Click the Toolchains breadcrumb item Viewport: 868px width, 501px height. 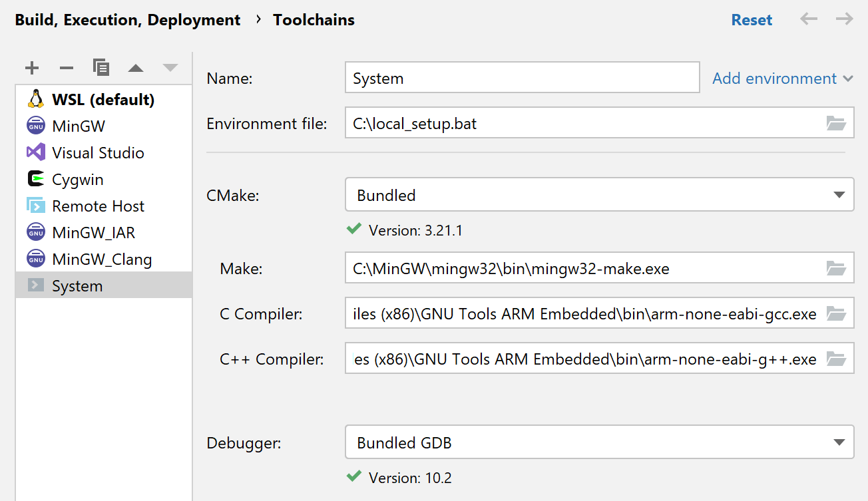(314, 19)
